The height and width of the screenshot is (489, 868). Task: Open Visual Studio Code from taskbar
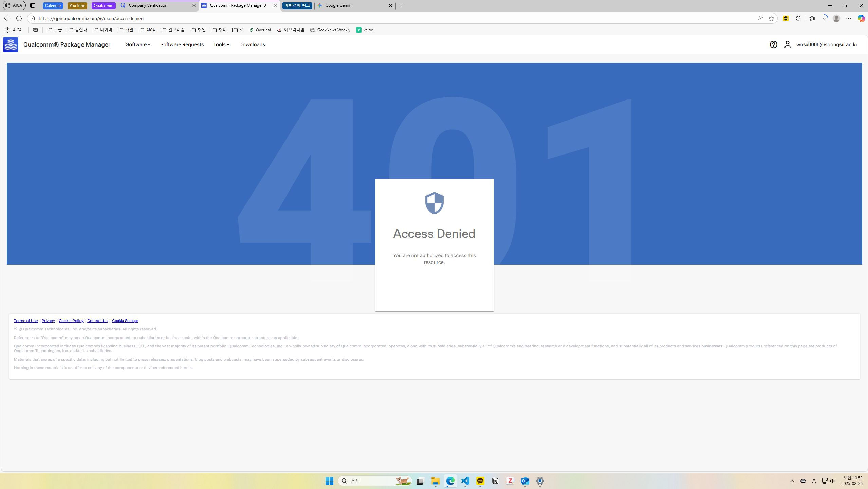point(465,481)
